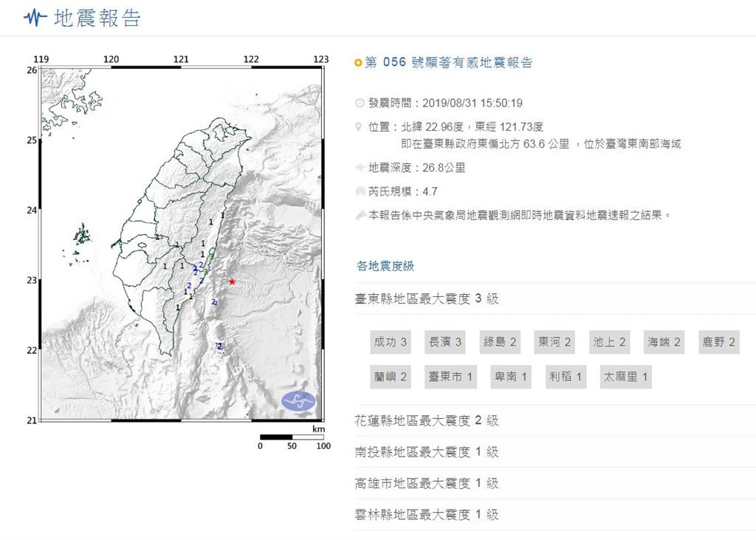Select the 卑南 1 intensity tag

pos(511,377)
